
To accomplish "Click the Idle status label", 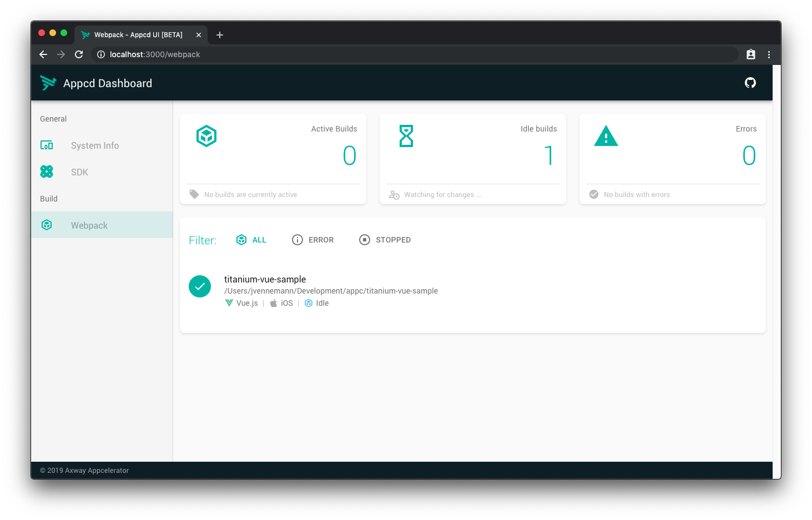I will pos(322,303).
